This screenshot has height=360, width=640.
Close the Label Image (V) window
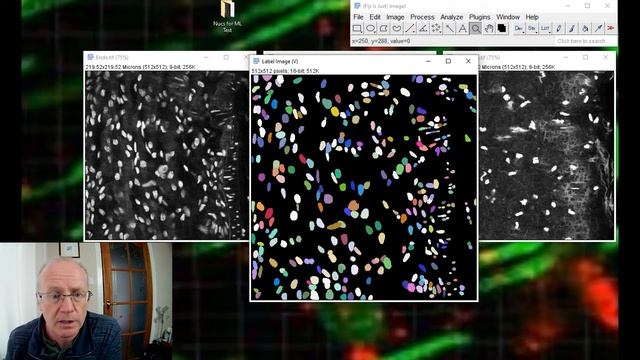468,61
